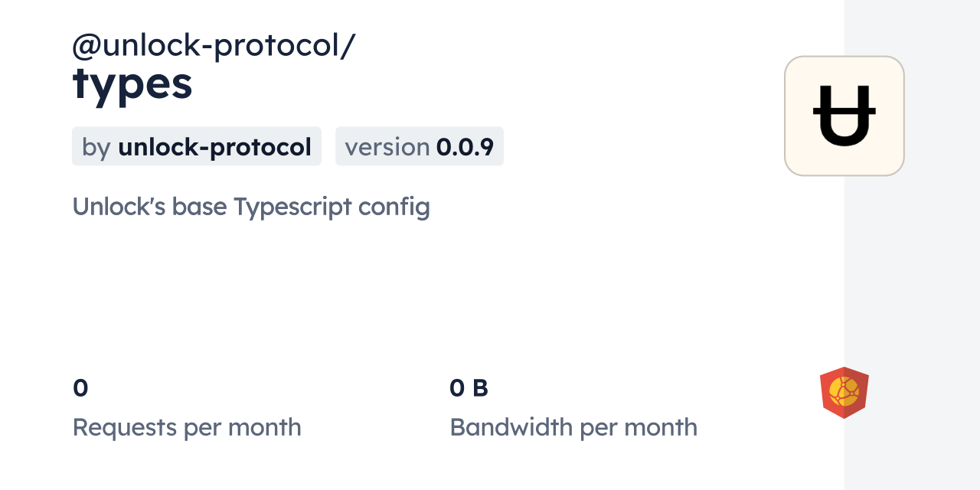Click the requests count value "0"

coord(80,388)
